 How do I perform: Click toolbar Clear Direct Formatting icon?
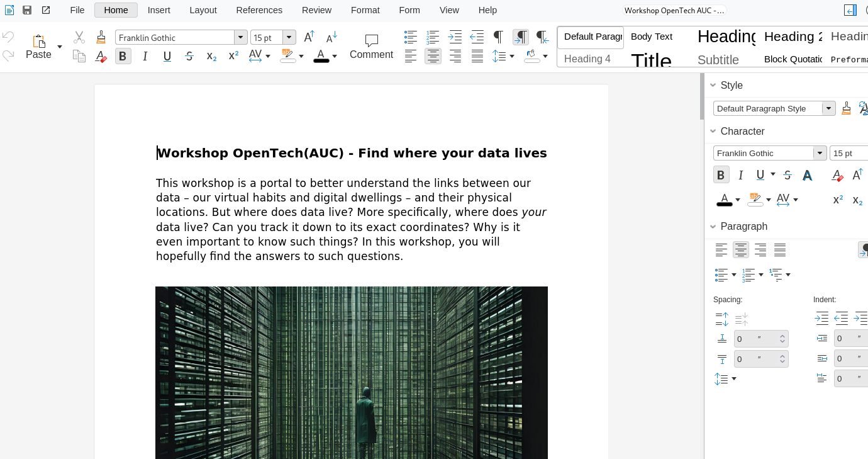[101, 56]
